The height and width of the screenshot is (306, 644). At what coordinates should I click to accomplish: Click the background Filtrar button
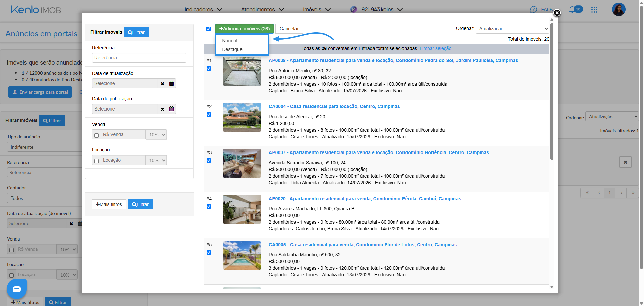(x=52, y=121)
